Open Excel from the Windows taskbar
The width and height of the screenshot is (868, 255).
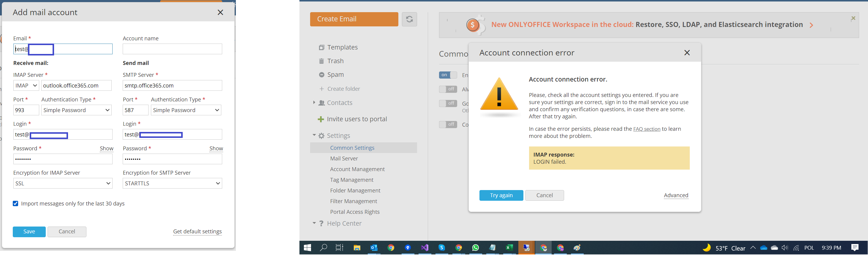pyautogui.click(x=509, y=248)
